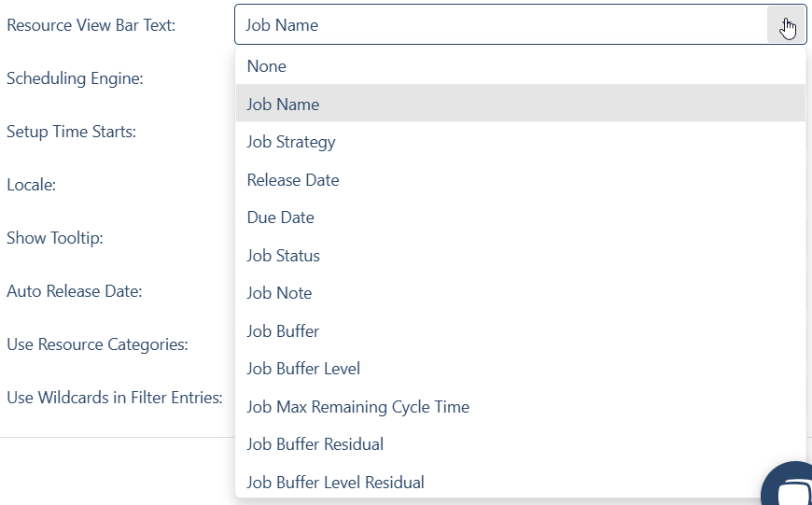
Task: Click the Resource View Bar Text combo box field
Action: point(520,25)
